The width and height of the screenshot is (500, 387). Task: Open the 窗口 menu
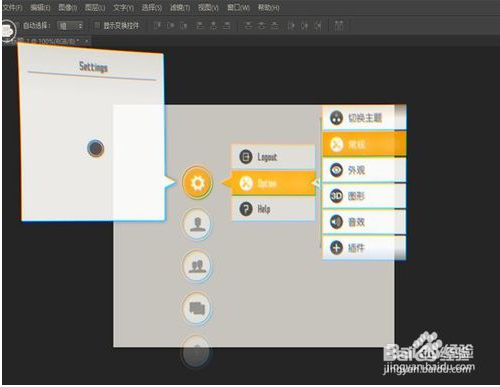pos(238,7)
